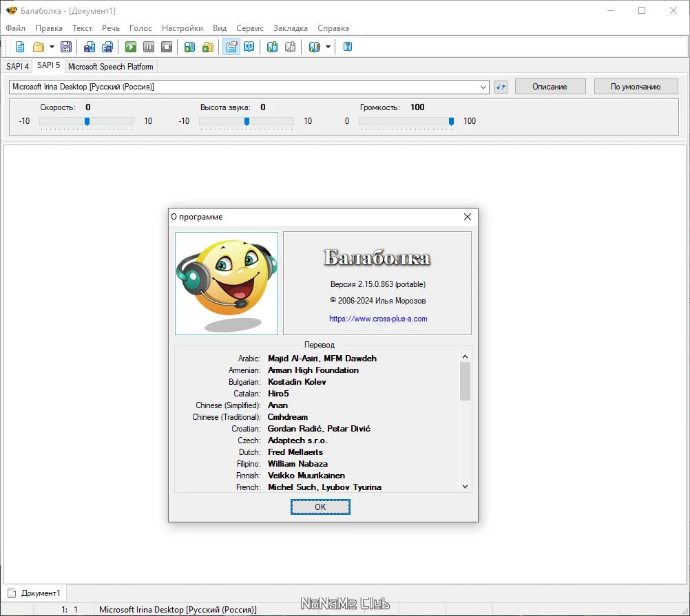Click the translators list scroll down arrow
The height and width of the screenshot is (616, 690).
tap(466, 486)
